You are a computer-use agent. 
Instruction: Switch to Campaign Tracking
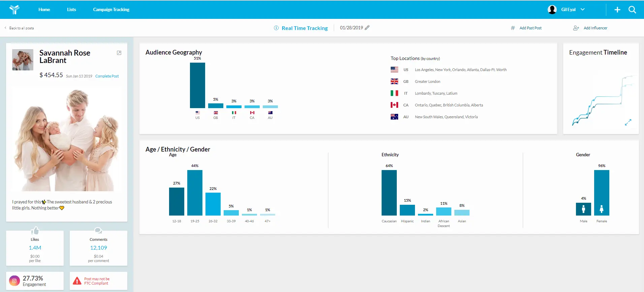111,9
